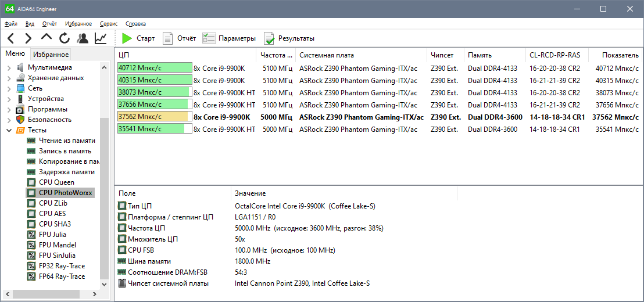Open the line graph toolbar icon
This screenshot has width=644, height=302.
tap(101, 38)
